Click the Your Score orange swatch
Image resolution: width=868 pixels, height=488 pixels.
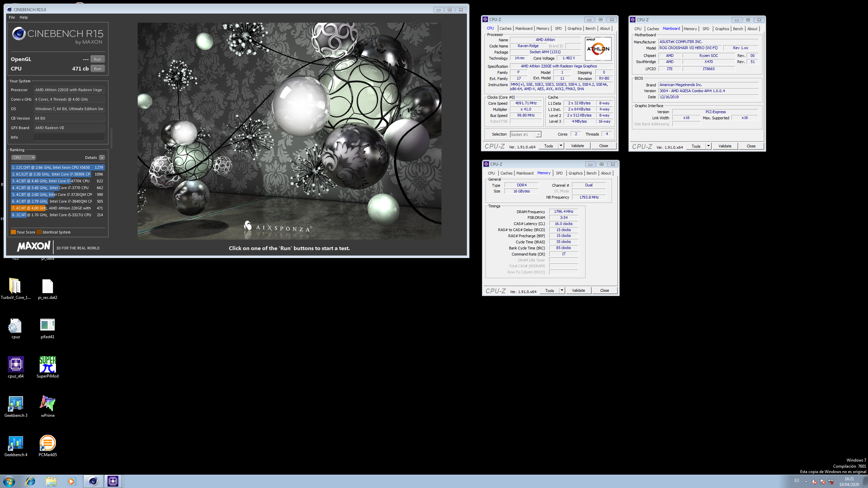pos(13,232)
